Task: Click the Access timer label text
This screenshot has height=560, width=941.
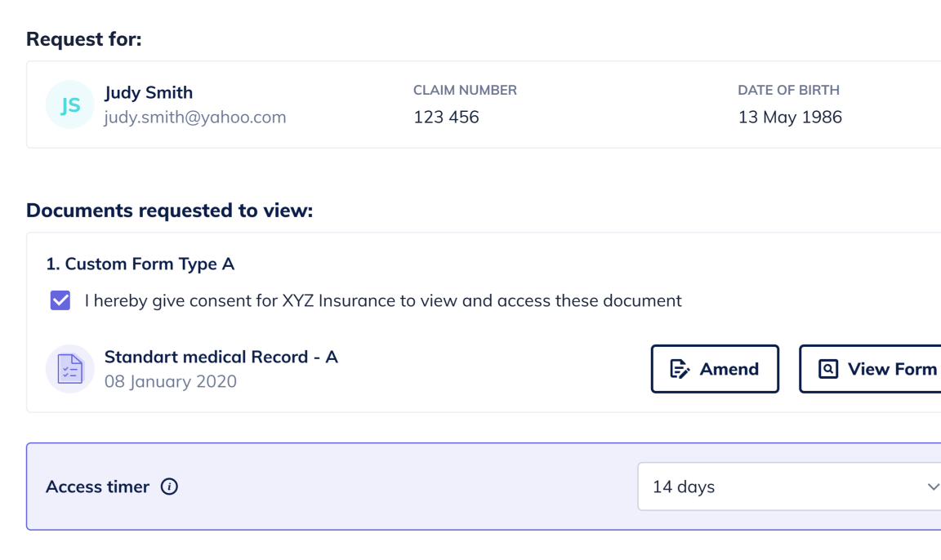Action: click(x=98, y=487)
